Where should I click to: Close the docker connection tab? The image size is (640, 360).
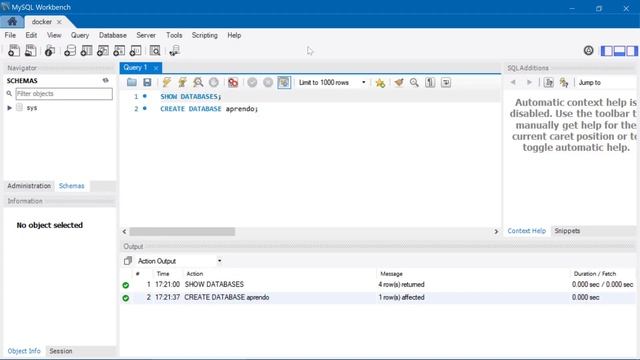[x=59, y=22]
